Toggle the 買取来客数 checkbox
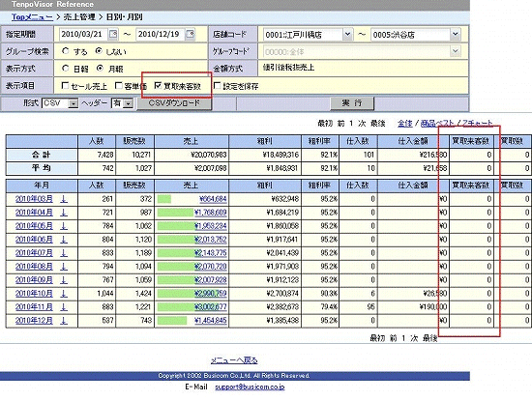 point(158,85)
